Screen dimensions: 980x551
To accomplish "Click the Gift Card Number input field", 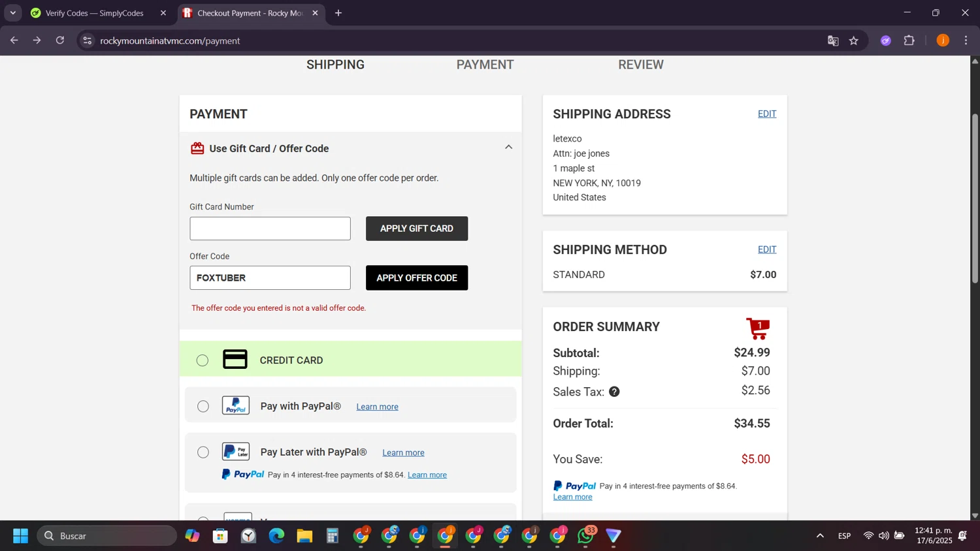I will pos(270,228).
